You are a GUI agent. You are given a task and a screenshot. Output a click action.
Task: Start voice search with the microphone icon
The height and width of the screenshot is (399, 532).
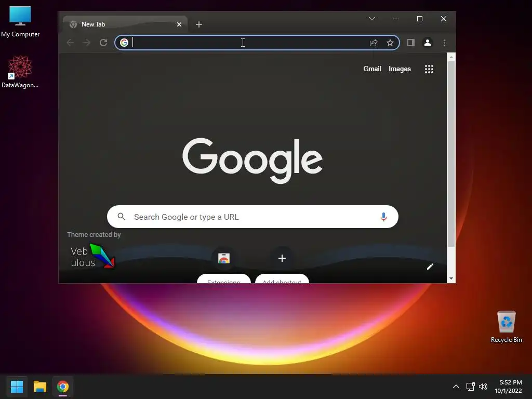click(x=384, y=217)
